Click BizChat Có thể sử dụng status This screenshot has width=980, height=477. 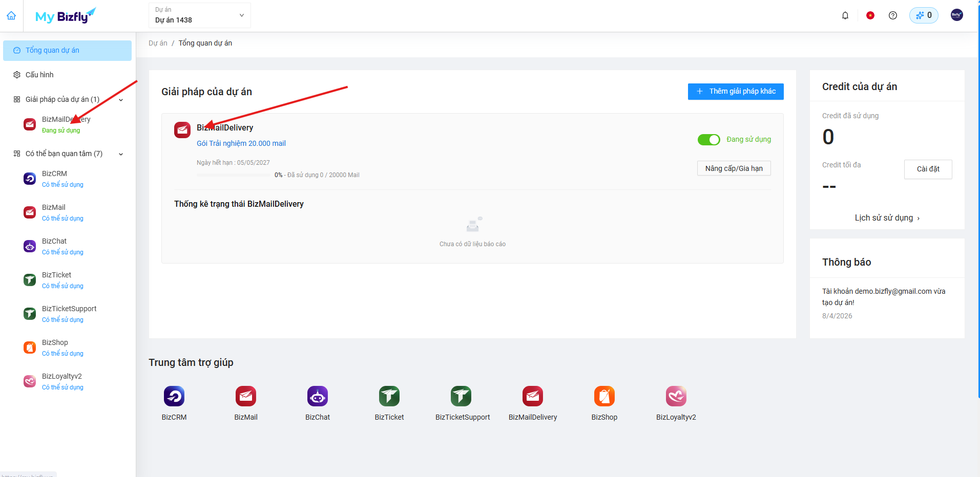coord(62,252)
